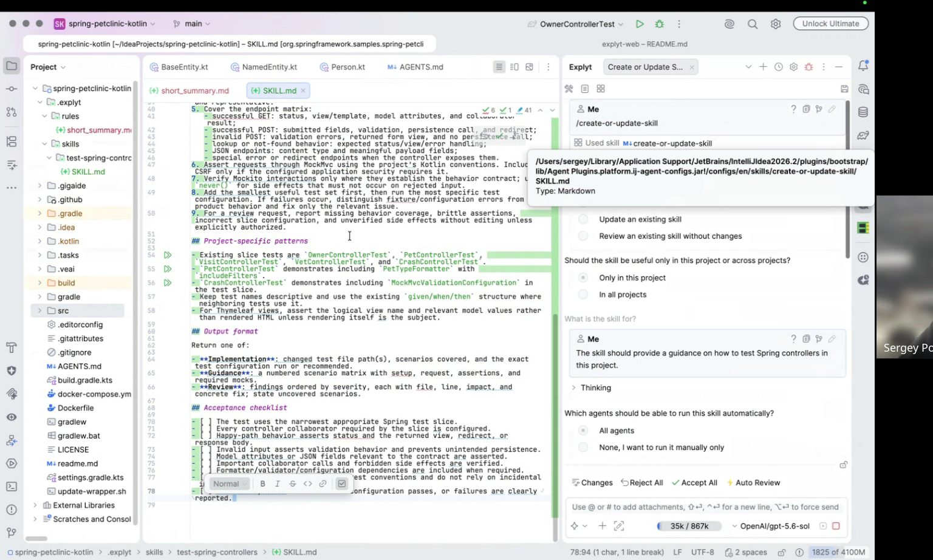Insert checklist from the floating toolbar

tap(342, 483)
